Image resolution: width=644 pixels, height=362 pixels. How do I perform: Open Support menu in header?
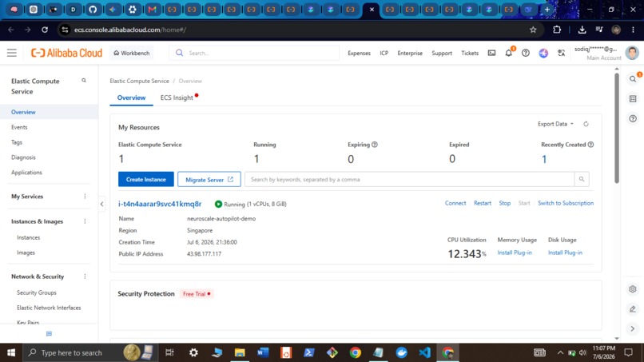point(442,53)
